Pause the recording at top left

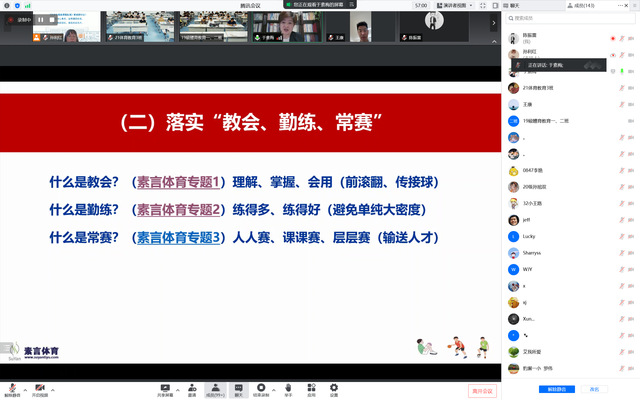[41, 20]
